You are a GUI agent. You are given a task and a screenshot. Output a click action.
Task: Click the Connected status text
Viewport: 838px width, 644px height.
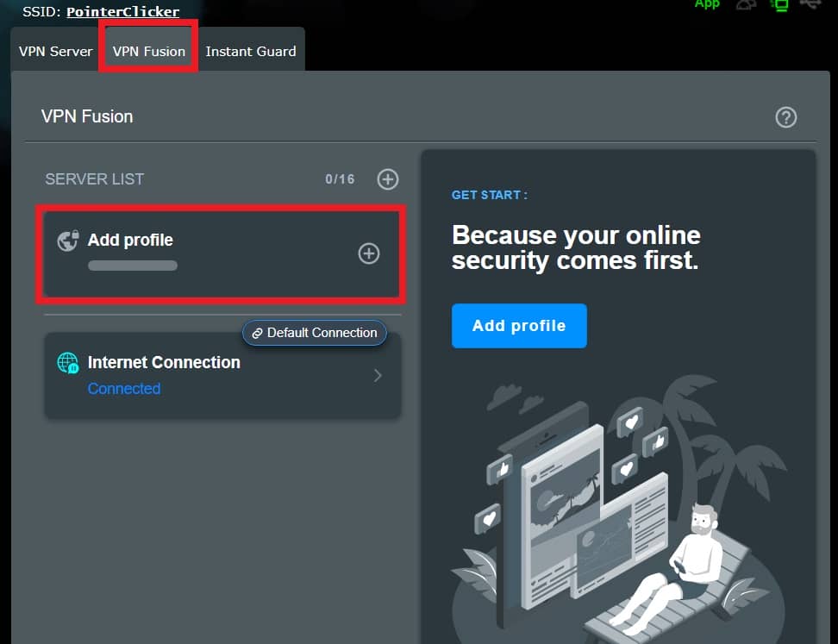pyautogui.click(x=124, y=389)
